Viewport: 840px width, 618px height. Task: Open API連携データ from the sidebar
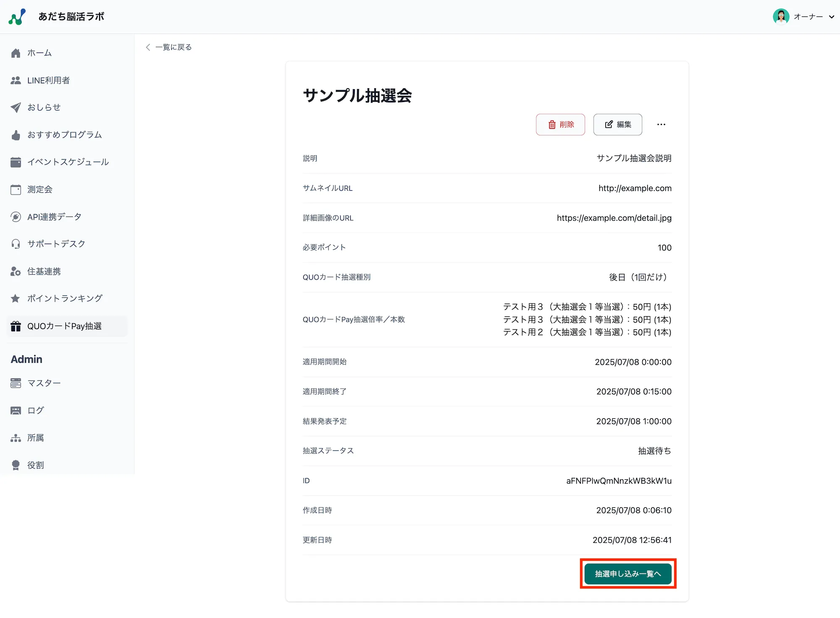point(16,216)
